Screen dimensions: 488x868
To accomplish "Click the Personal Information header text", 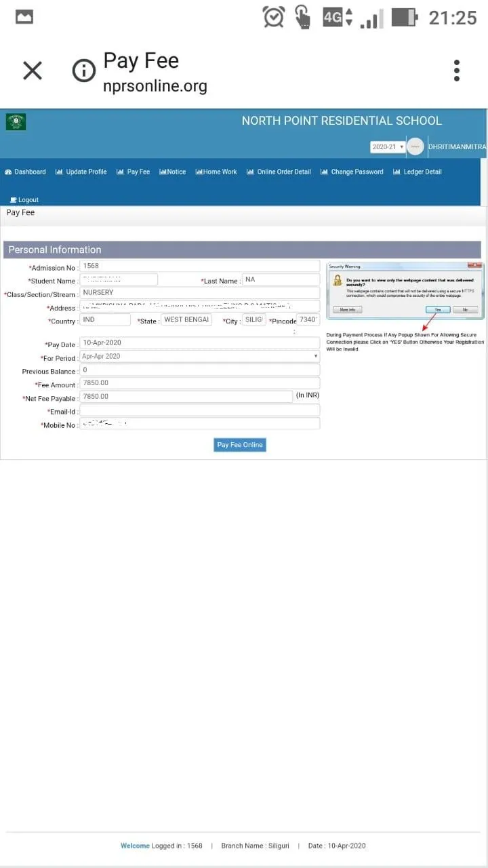I will point(55,250).
